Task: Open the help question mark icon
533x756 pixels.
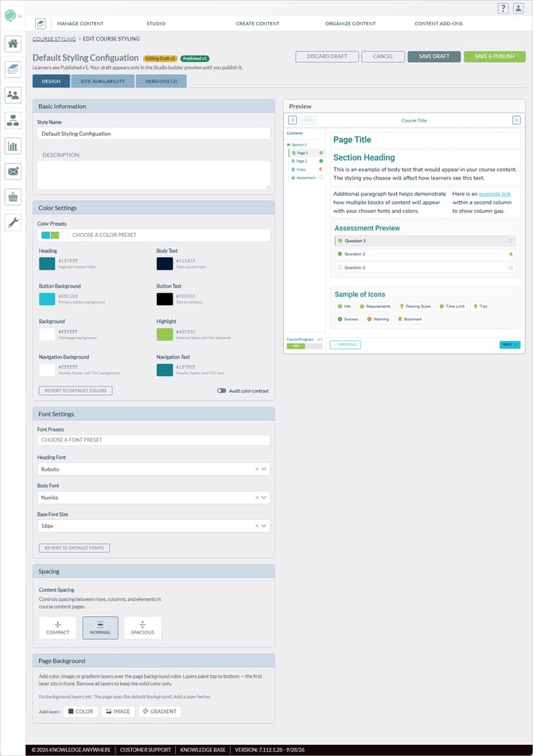Action: tap(503, 8)
